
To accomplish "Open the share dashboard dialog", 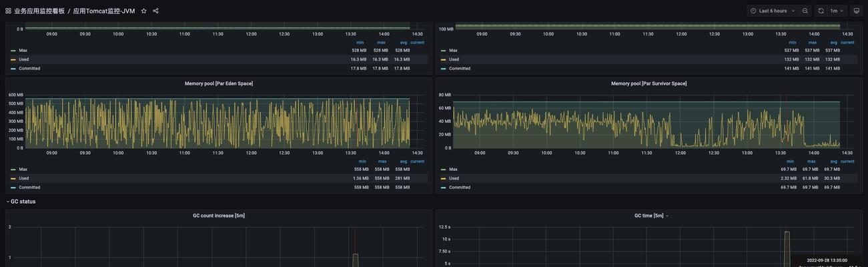I will (x=155, y=11).
